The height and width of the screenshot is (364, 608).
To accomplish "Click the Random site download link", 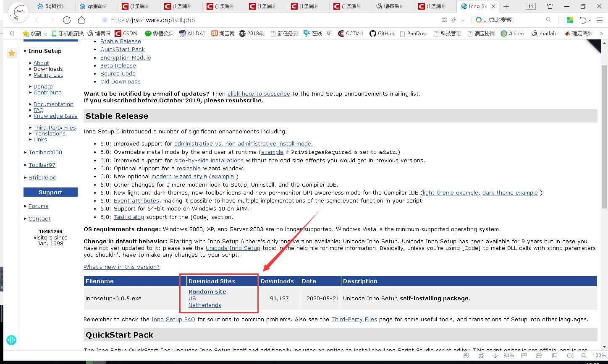I will 207,292.
